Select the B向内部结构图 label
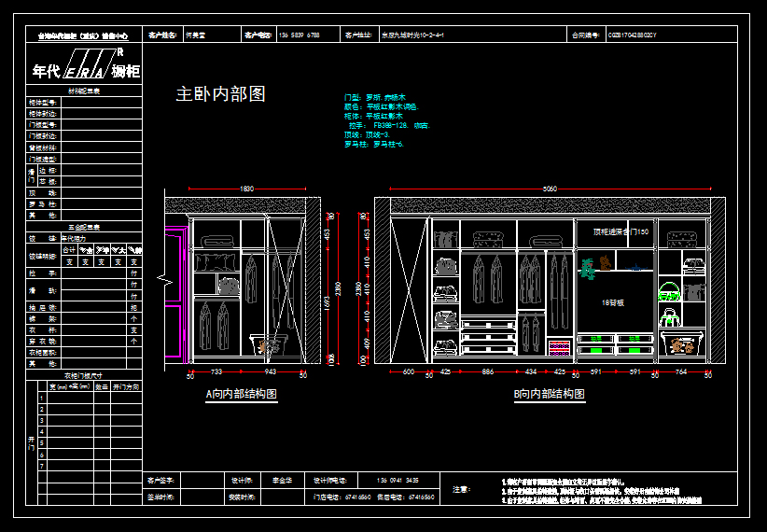Screen dimensions: 767x532 tap(550, 395)
